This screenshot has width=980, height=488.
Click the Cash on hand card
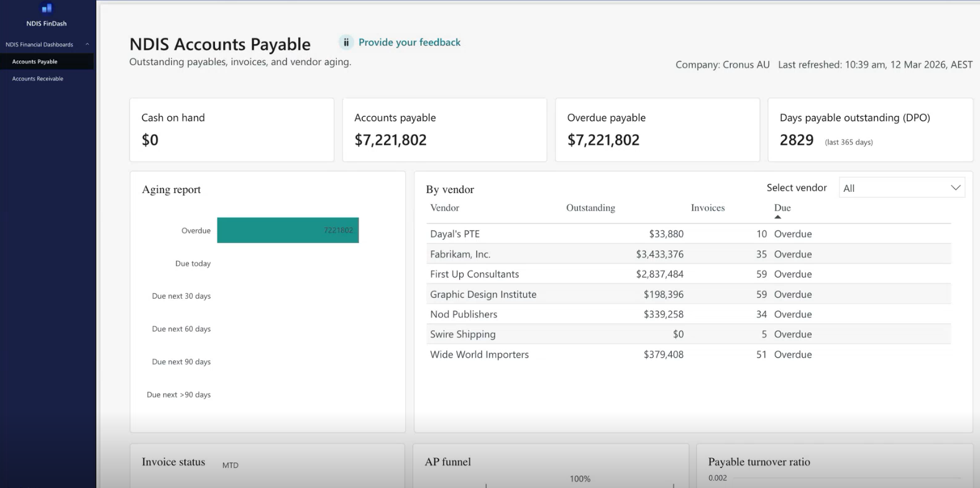coord(231,130)
